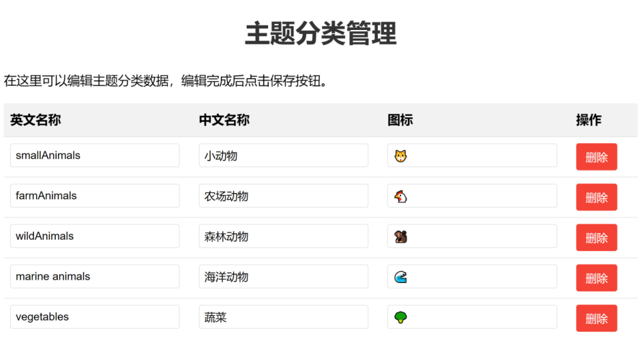Edit the smallAnimals English name field
This screenshot has width=644, height=337.
(x=95, y=155)
